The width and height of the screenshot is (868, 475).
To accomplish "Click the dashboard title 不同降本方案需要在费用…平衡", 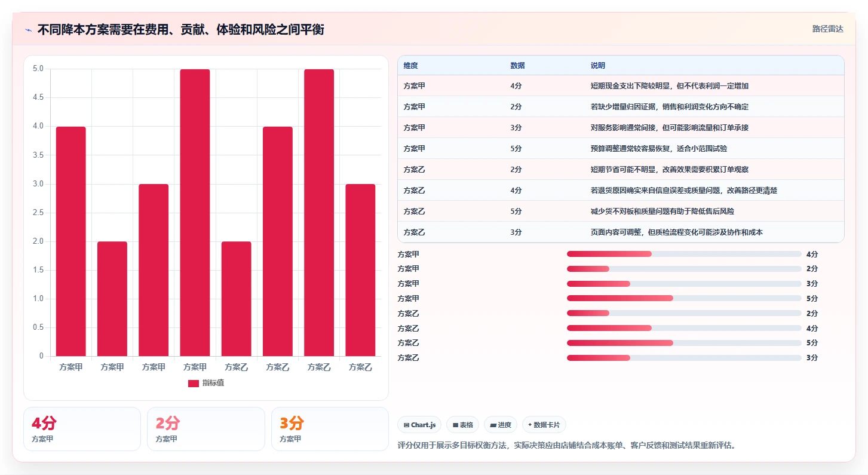I will [x=180, y=29].
